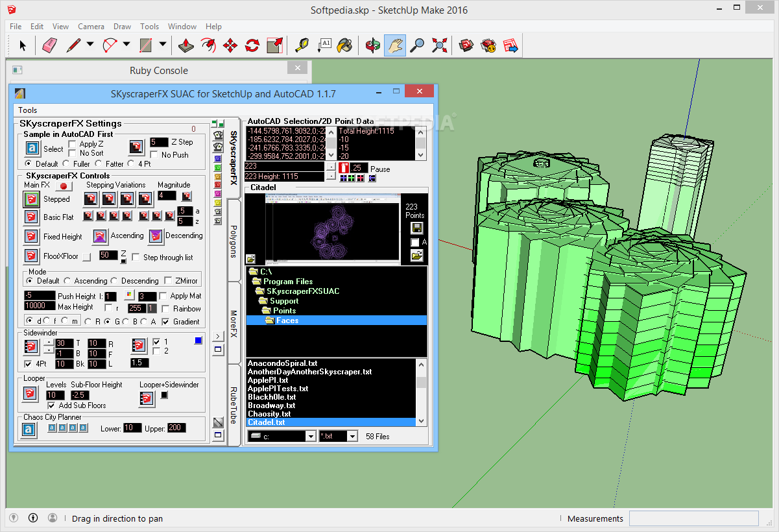Select the Tape Measure tool
This screenshot has height=532, width=779.
(x=302, y=45)
